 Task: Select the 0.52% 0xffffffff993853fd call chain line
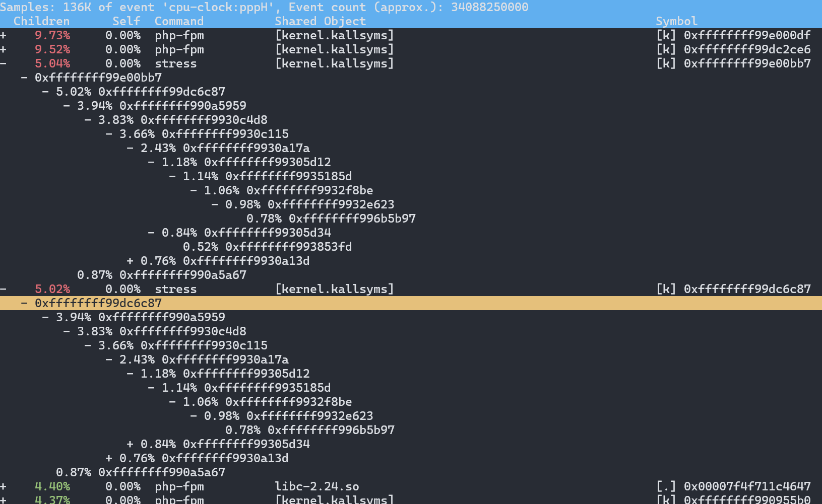tap(268, 247)
